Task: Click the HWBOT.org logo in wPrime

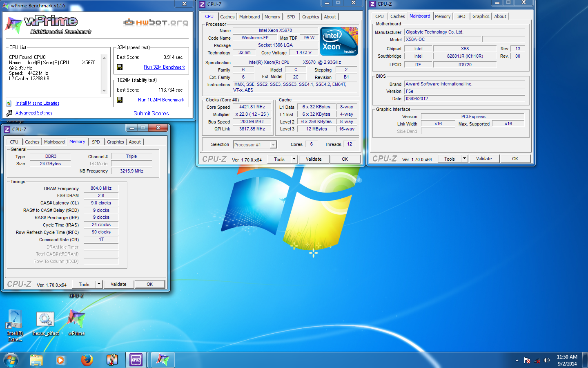Action: pos(156,22)
